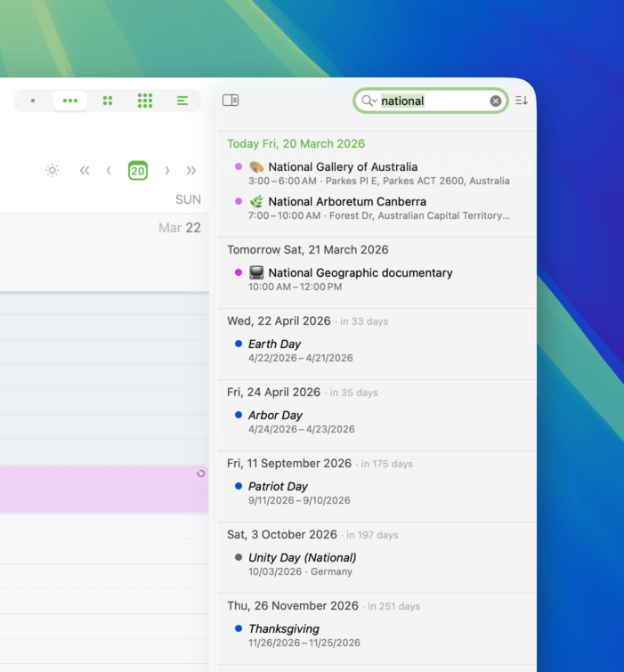Click blue calendar dot beside Earth Day
Screen dimensions: 624x672
pyautogui.click(x=239, y=344)
